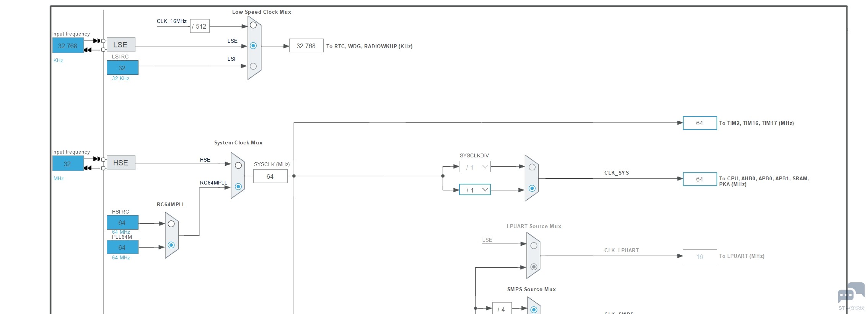Click the LPUART 16 output field

tap(700, 257)
